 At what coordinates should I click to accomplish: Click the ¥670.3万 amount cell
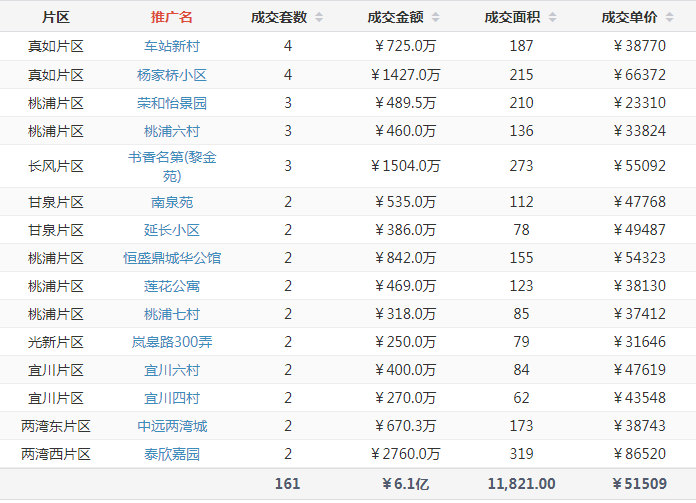(x=405, y=426)
